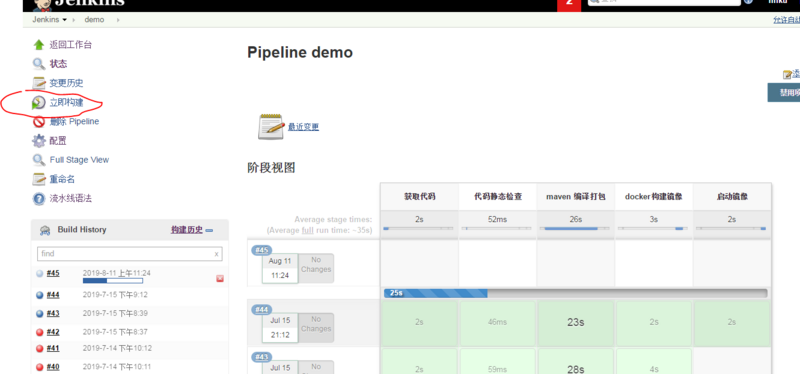The image size is (800, 374).
Task: Cancel build #45 with the red X icon
Action: pyautogui.click(x=220, y=279)
